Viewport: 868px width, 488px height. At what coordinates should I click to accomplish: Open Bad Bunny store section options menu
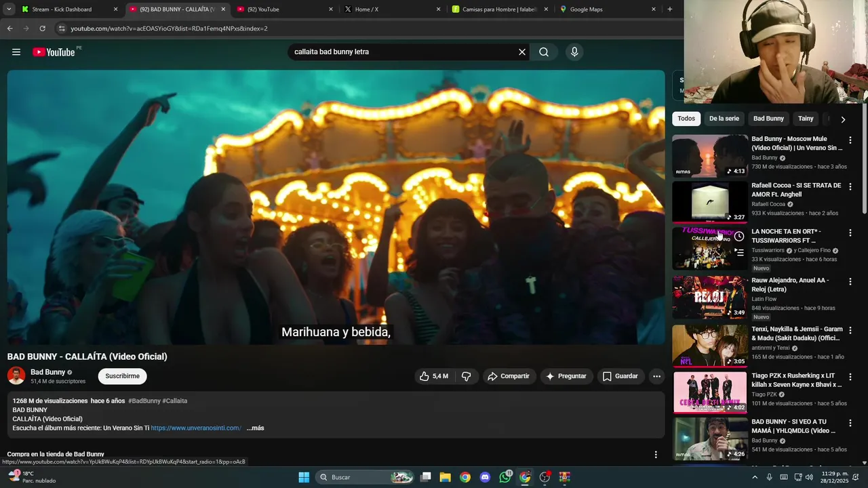pyautogui.click(x=656, y=455)
